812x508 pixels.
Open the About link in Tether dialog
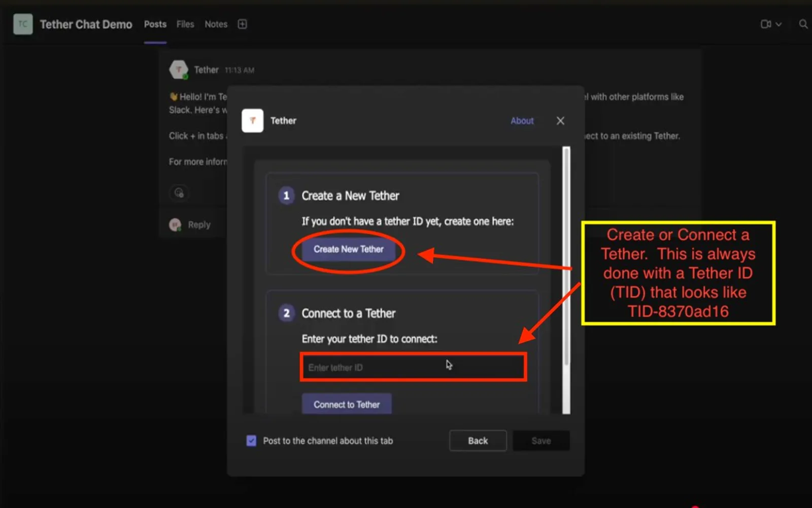pyautogui.click(x=522, y=121)
